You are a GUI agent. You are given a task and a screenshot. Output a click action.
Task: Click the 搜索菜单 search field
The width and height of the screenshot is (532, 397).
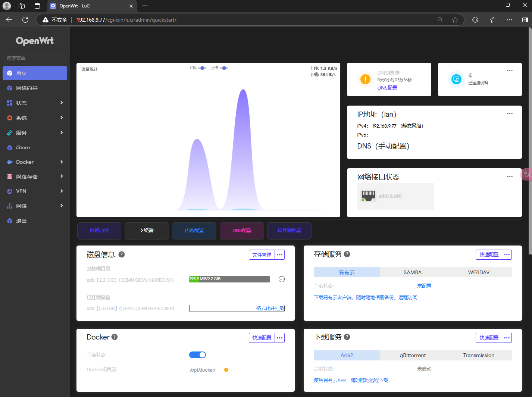pos(35,58)
